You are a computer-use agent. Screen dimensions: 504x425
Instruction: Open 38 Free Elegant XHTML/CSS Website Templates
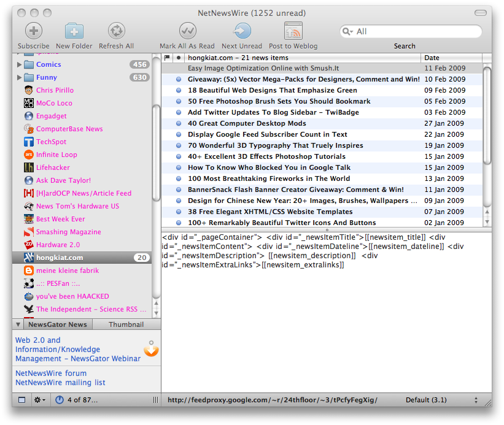(322, 212)
